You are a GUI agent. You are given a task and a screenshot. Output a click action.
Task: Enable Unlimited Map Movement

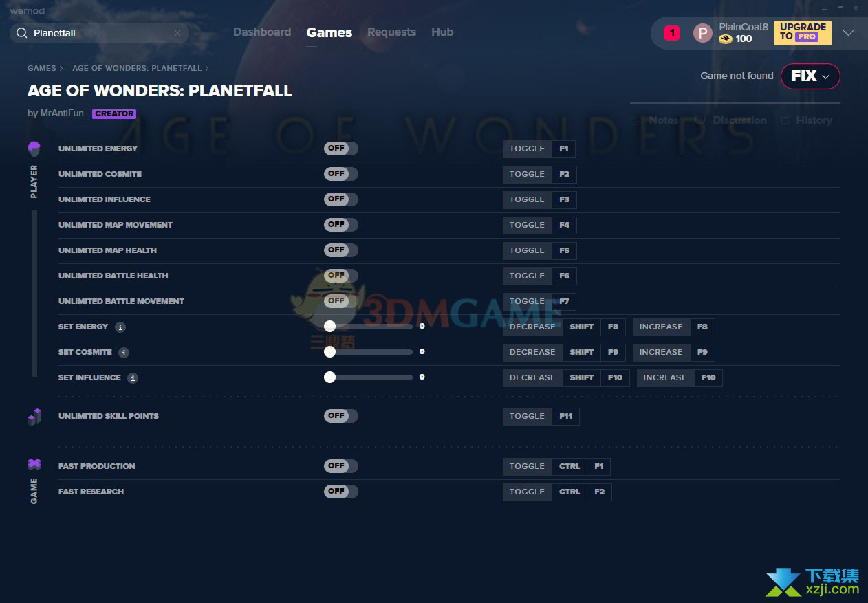pos(341,225)
